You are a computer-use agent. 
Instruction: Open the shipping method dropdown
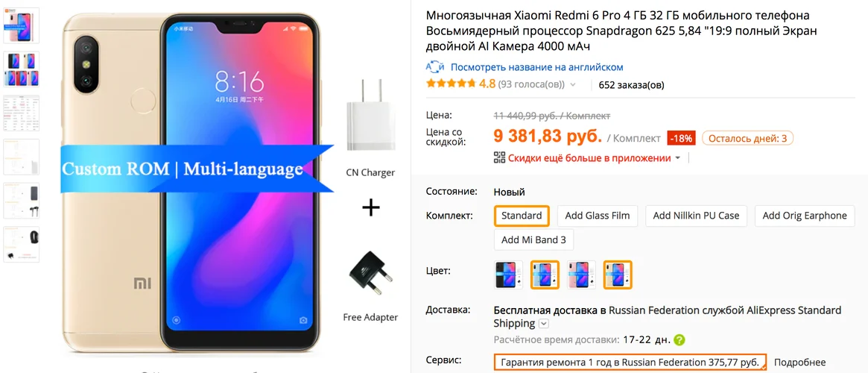tap(544, 324)
